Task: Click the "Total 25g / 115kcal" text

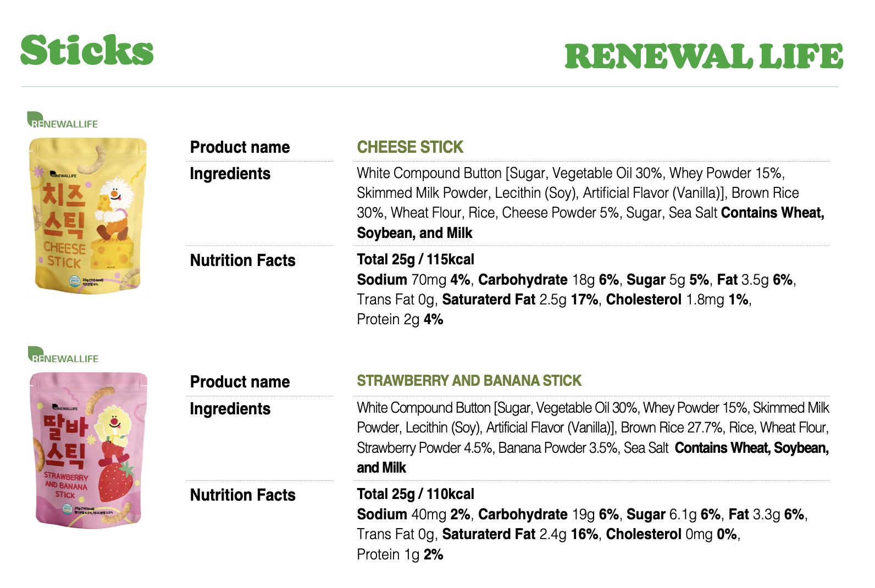Action: (x=416, y=259)
